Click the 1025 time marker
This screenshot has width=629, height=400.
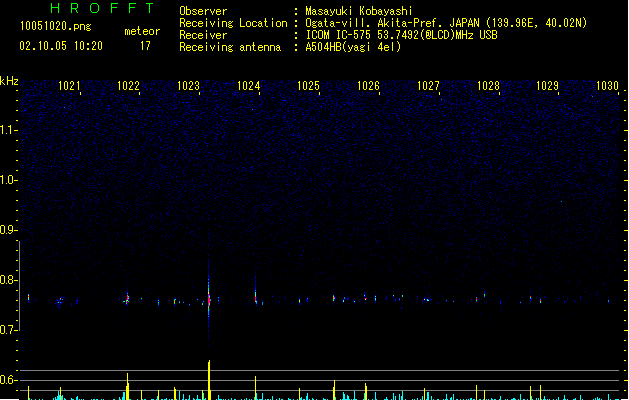click(x=308, y=86)
